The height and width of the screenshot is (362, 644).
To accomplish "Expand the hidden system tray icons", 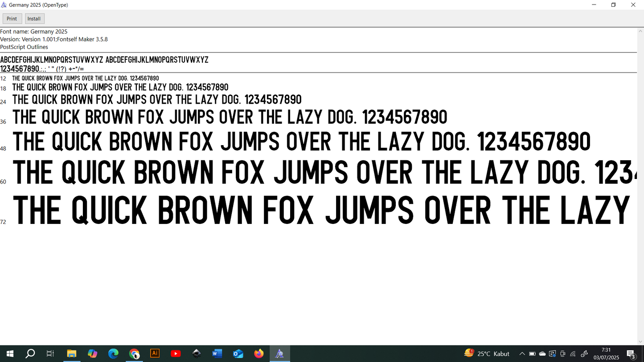I will point(522,354).
